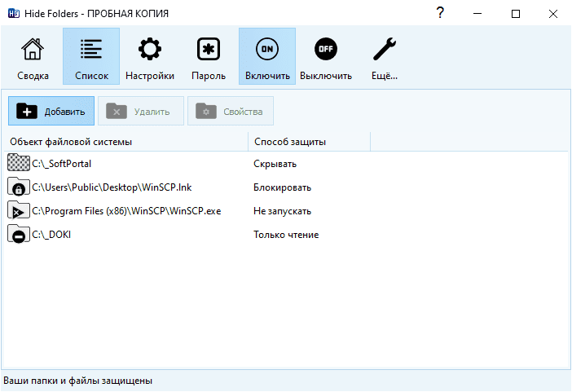Select the lock icon for WinSCP.lnk

[x=18, y=187]
